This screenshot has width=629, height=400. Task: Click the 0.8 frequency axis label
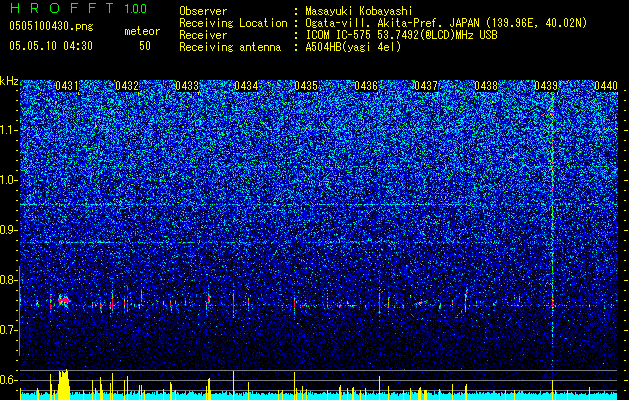point(9,280)
